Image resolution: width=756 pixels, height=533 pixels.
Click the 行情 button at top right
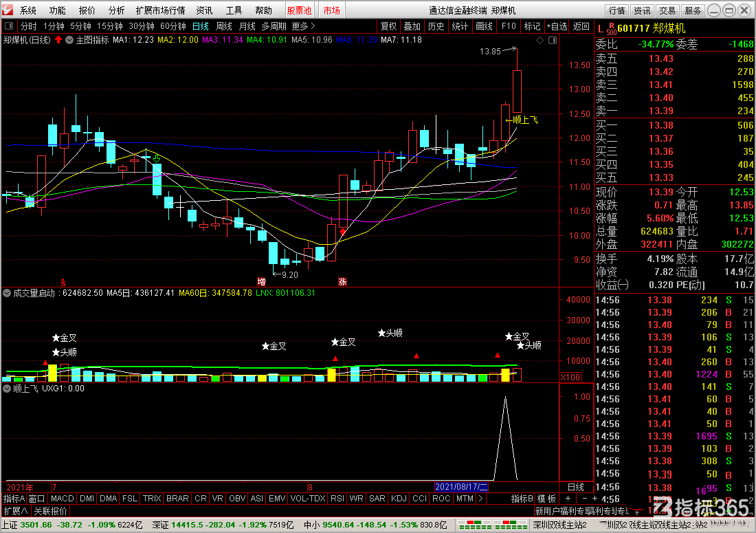pyautogui.click(x=616, y=10)
